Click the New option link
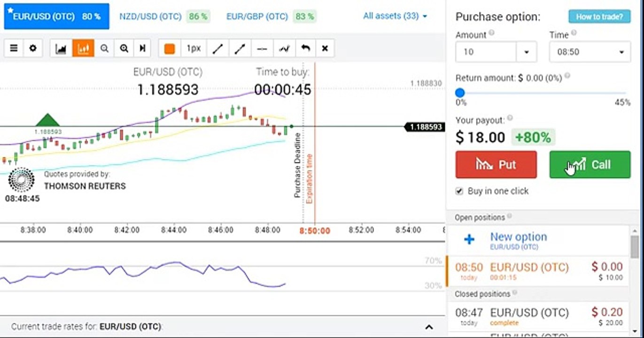 point(519,237)
